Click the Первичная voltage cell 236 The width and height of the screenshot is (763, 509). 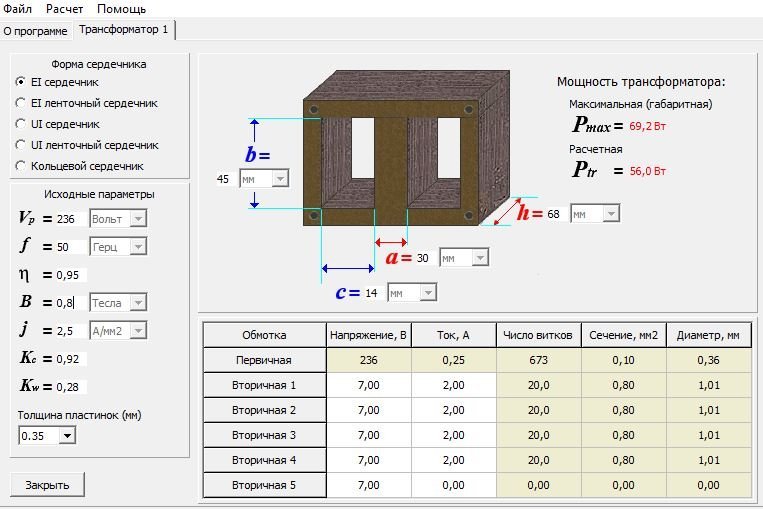click(x=368, y=360)
